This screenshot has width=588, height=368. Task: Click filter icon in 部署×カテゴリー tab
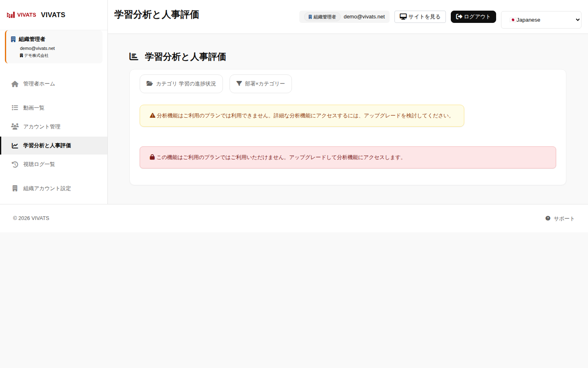tap(239, 83)
